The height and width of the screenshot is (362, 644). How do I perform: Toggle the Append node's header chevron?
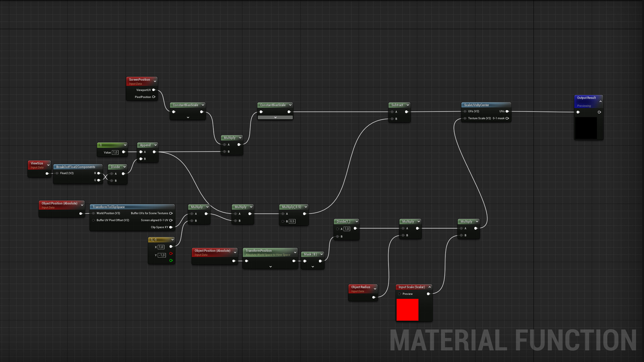point(156,145)
